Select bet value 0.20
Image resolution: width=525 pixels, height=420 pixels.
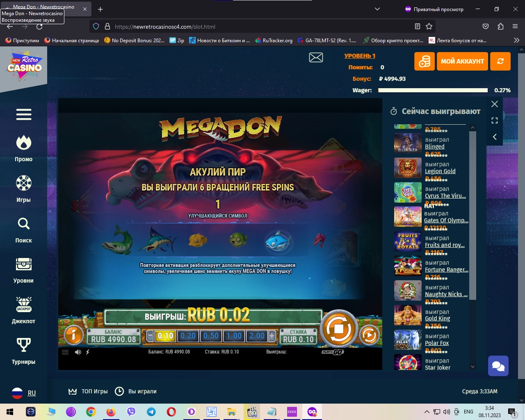188,336
